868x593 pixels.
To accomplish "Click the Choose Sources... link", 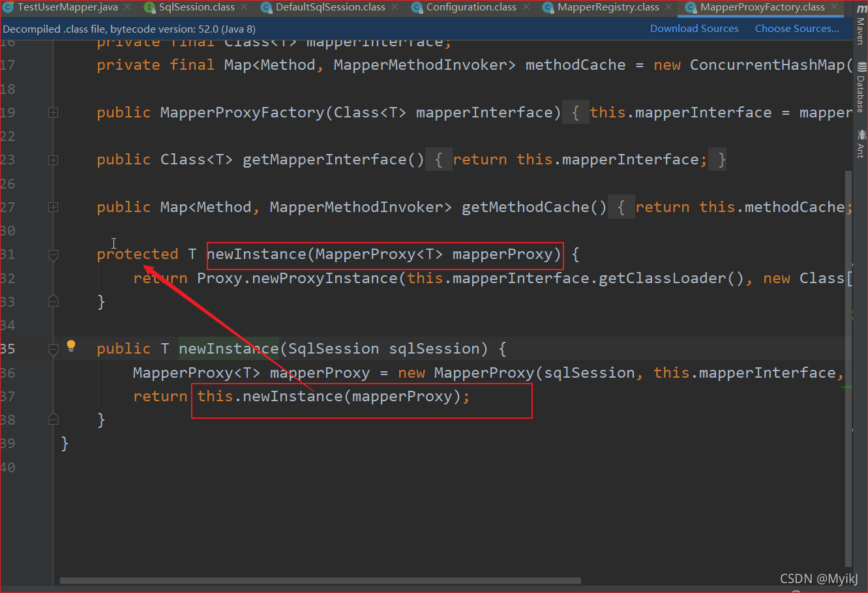I will [x=797, y=29].
